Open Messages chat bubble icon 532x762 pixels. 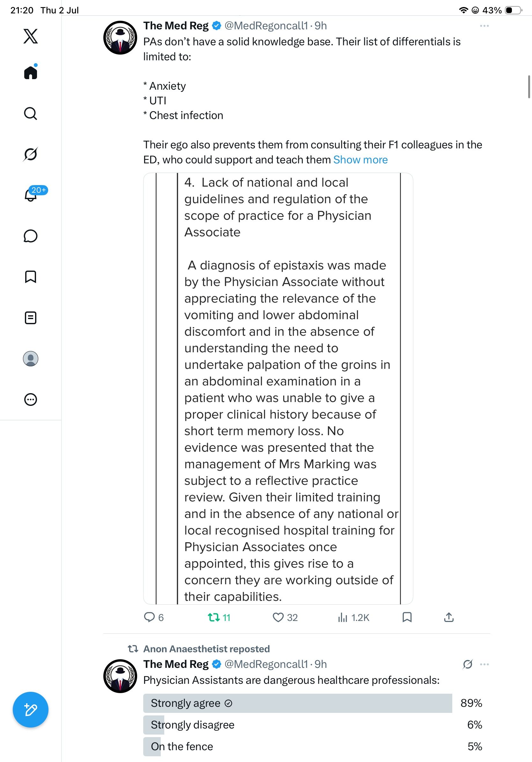coord(31,236)
